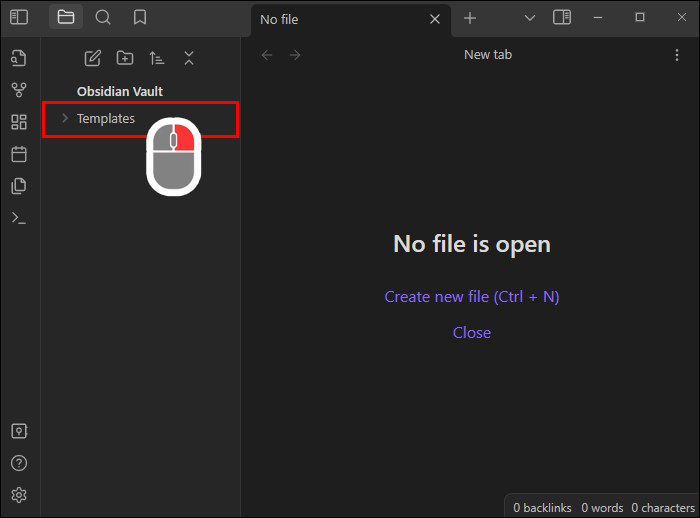This screenshot has height=518, width=700.
Task: Create a new note icon
Action: point(93,58)
